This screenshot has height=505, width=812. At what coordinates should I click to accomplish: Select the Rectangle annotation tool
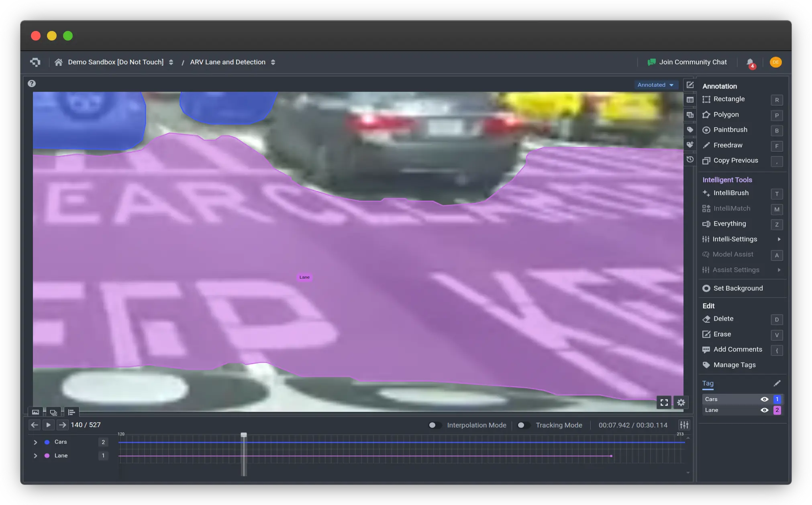click(728, 99)
